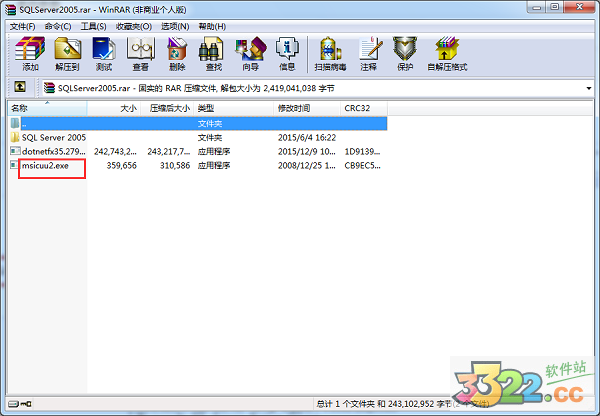
Task: Open the 命令(C) menu
Action: pyautogui.click(x=58, y=26)
